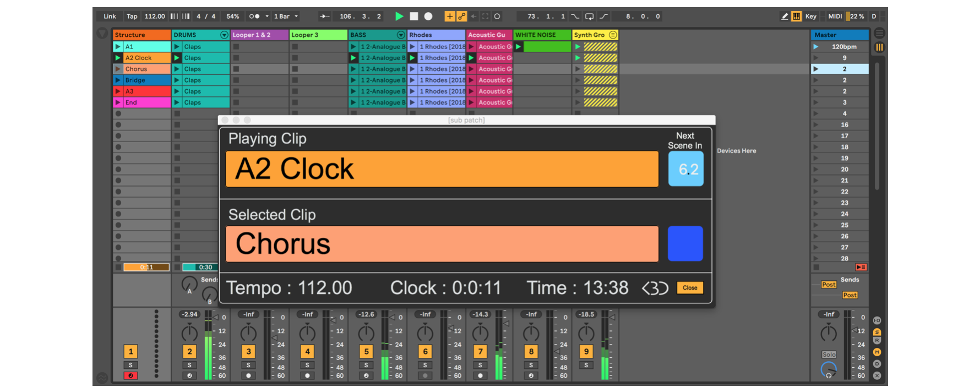The image size is (980, 392).
Task: Show Session View horizontal-lines icon
Action: click(x=879, y=33)
